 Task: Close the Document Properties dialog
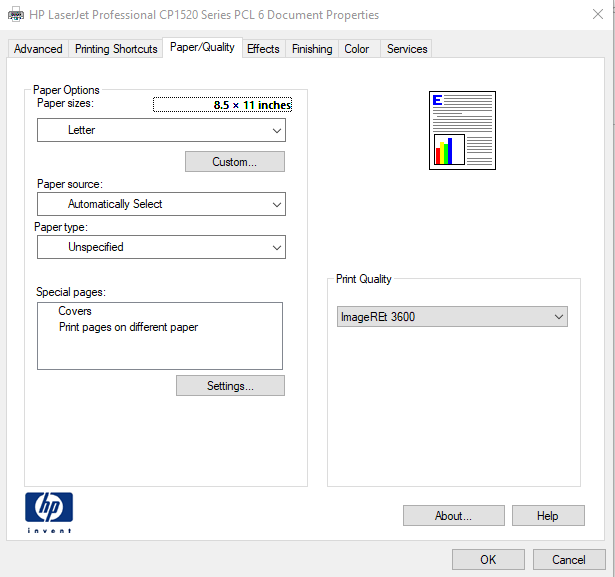598,15
